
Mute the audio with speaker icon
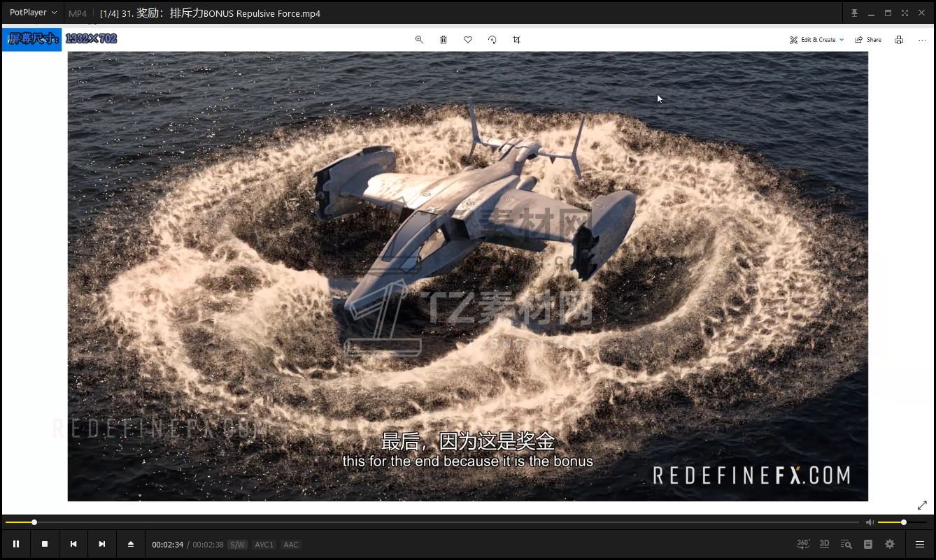[870, 522]
